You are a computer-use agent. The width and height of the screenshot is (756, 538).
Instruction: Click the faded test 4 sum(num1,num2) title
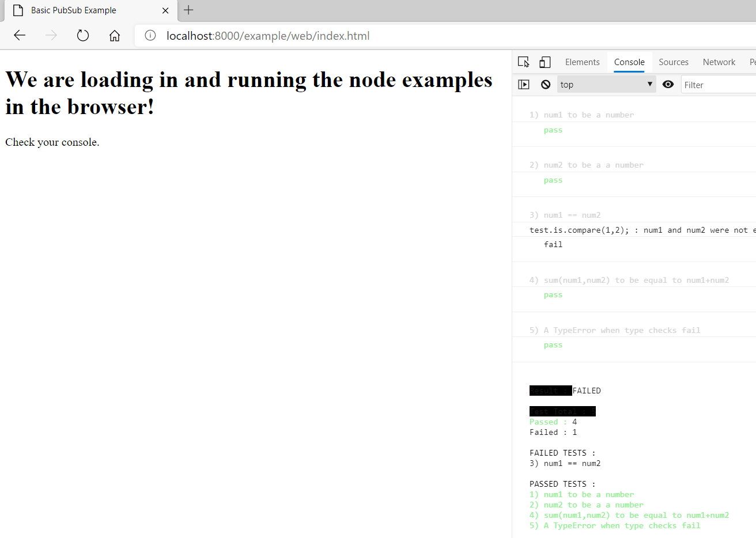tap(629, 280)
